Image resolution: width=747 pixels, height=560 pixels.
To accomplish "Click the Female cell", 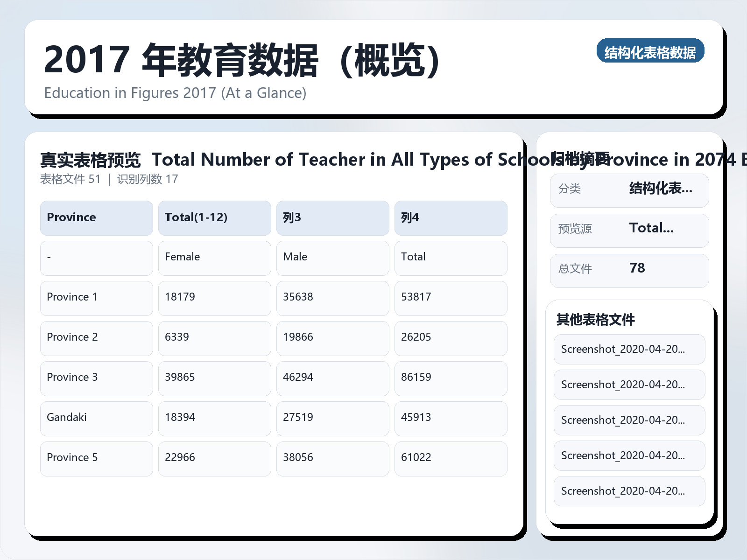I will (214, 257).
